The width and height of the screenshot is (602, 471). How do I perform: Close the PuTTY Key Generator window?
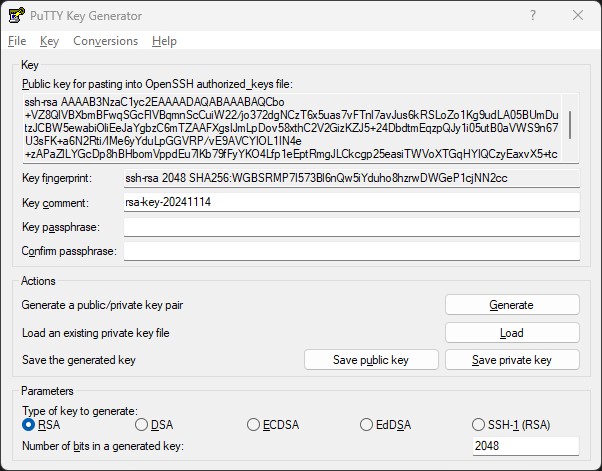[577, 15]
